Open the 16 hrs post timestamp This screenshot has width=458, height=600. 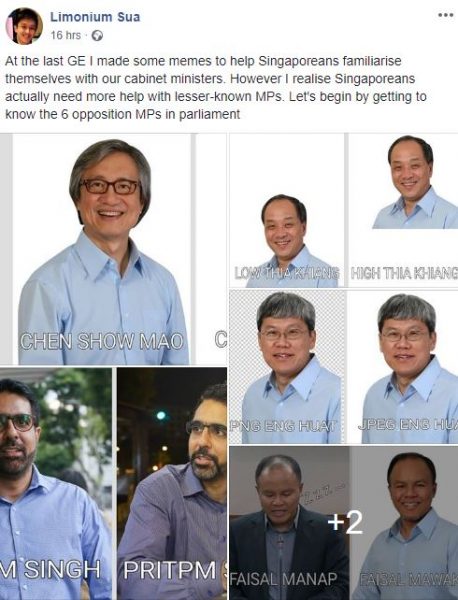coord(65,35)
